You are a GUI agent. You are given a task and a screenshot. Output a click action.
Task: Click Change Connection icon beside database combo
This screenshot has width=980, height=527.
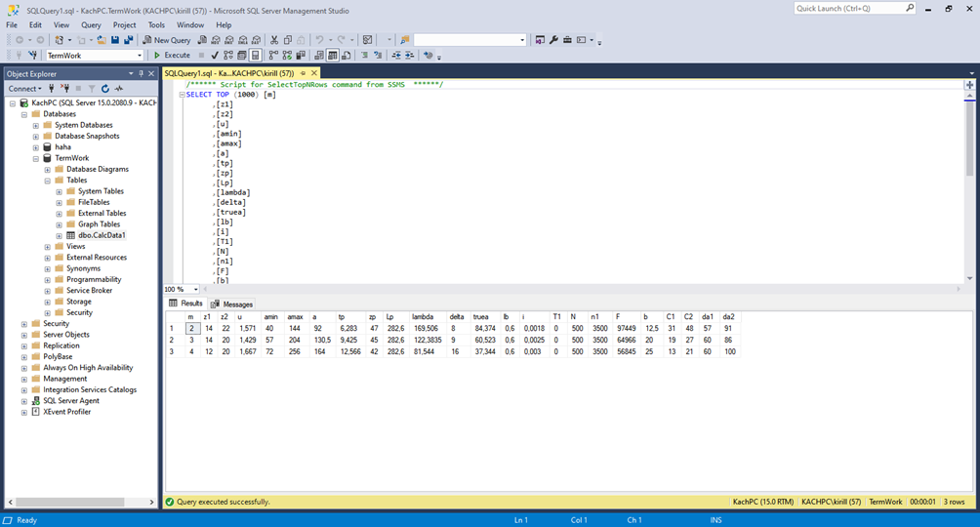tap(32, 55)
